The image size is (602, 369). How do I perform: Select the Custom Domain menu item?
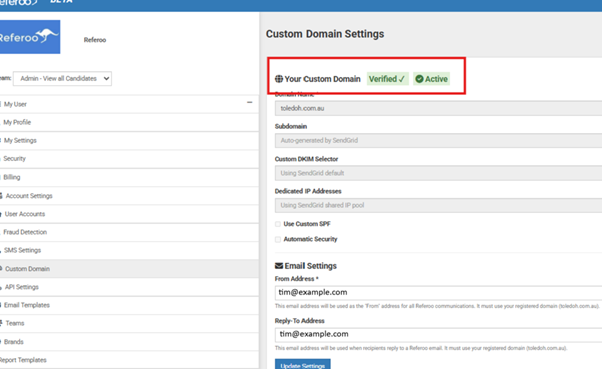(x=129, y=269)
